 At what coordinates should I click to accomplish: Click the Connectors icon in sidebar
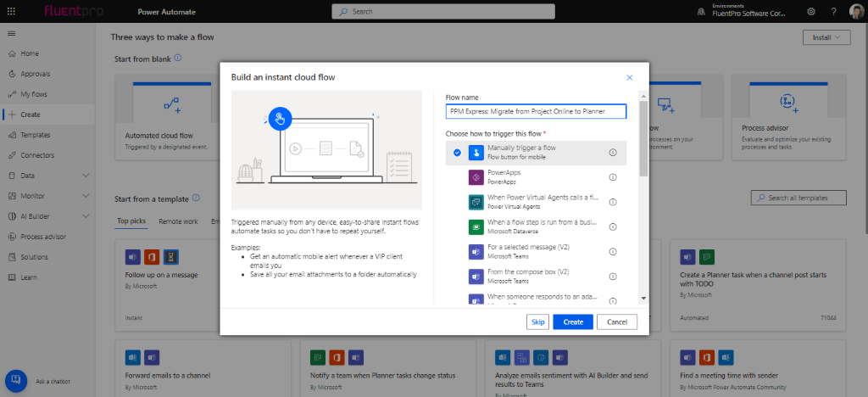[12, 155]
